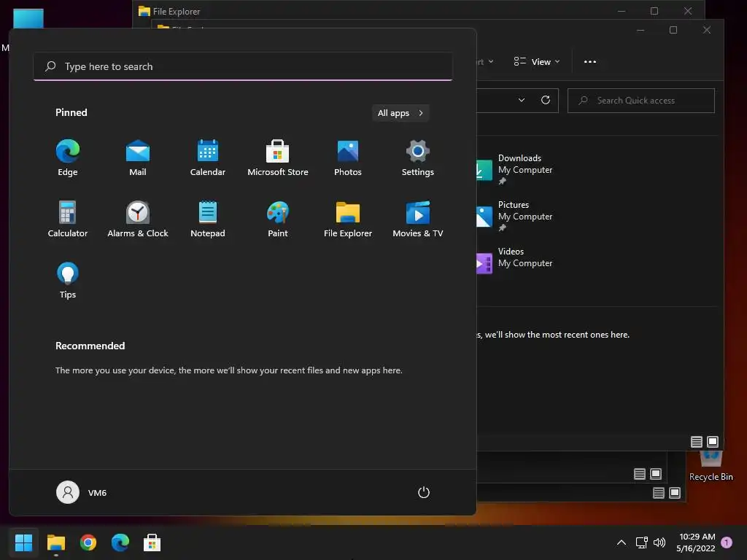Open Pictures folder in File Explorer

click(x=514, y=216)
